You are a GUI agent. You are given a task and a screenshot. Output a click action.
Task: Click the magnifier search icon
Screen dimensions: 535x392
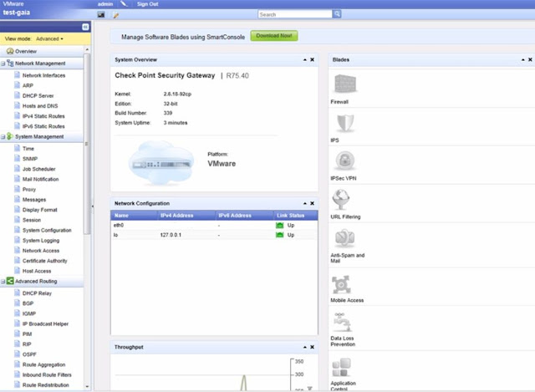click(x=337, y=14)
